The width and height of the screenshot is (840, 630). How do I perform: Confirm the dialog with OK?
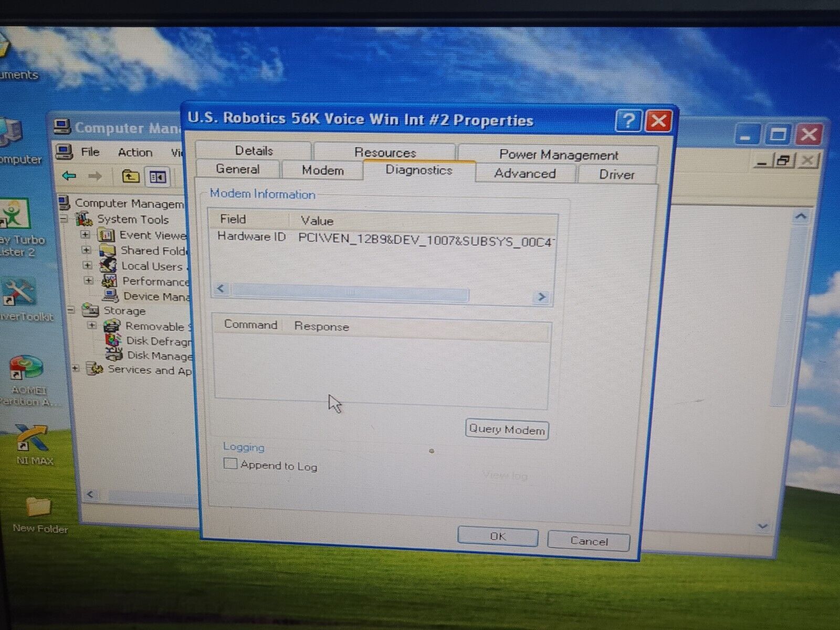pyautogui.click(x=498, y=537)
